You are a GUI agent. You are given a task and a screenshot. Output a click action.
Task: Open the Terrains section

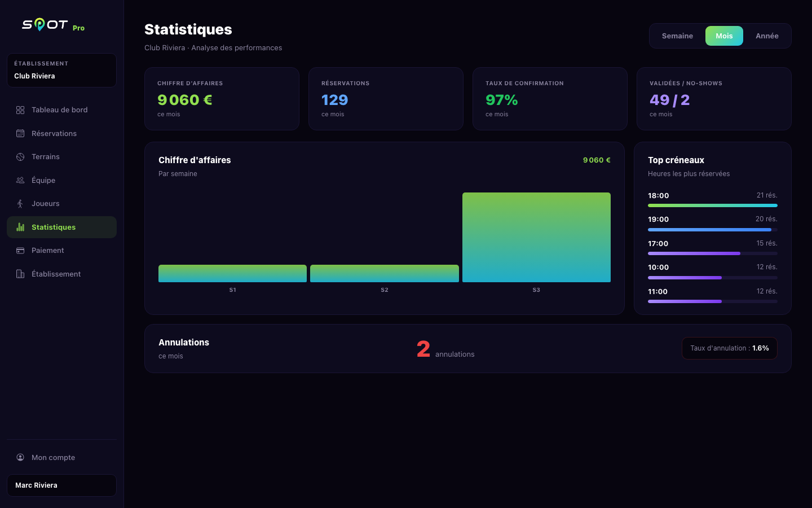[61, 157]
